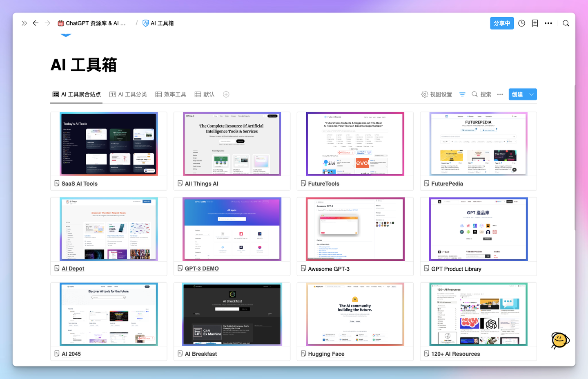Click page icon beside GPT Product Library

[427, 268]
